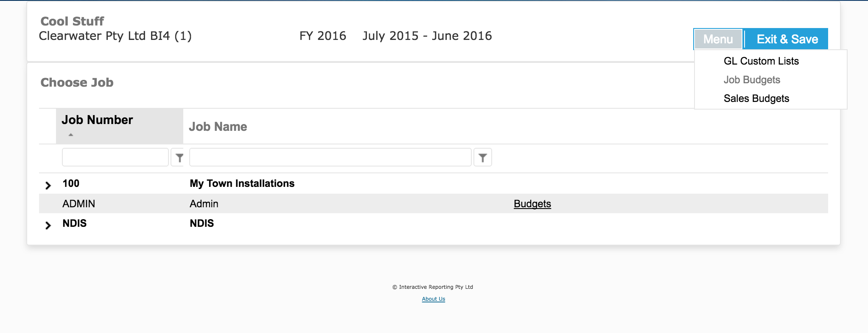Viewport: 868px width, 333px height.
Task: Select Sales Budgets menu item
Action: point(756,99)
